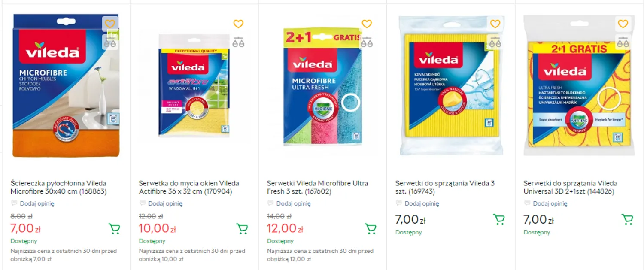Add Vileda Microfibre 30x40 cloth to cart
This screenshot has width=644, height=270.
tap(114, 229)
